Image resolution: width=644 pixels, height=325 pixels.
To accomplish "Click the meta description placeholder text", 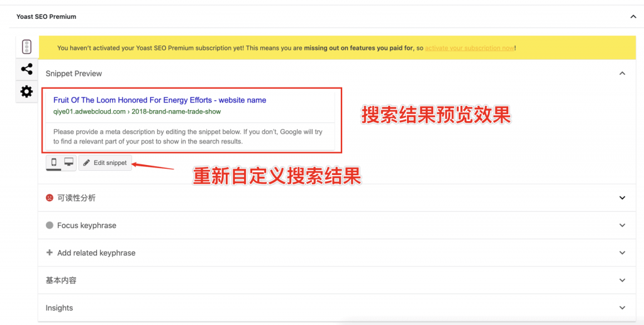I will (189, 137).
